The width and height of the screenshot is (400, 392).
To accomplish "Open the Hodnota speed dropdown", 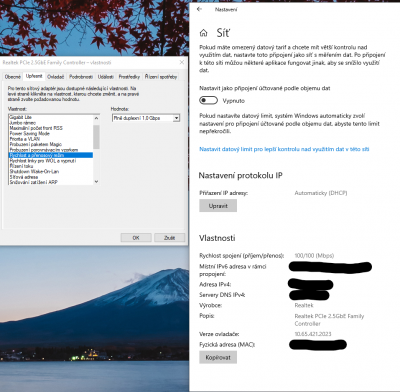I will [146, 118].
